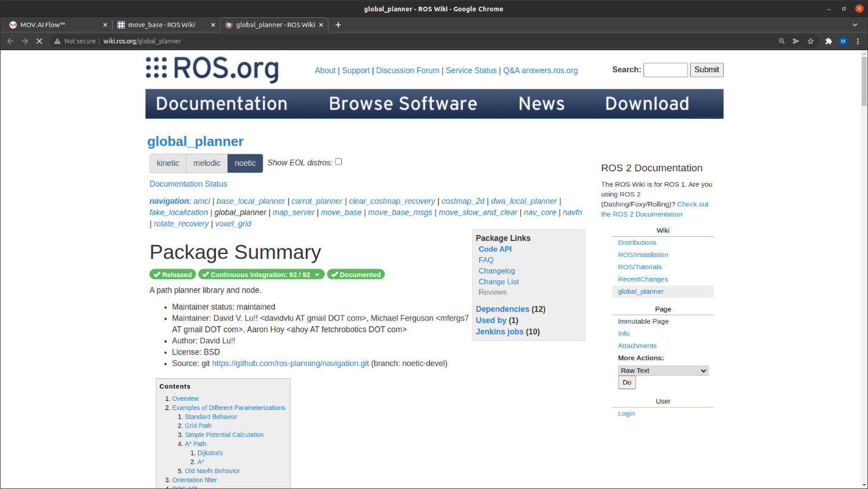
Task: Click the Not secure warning icon
Action: (57, 41)
